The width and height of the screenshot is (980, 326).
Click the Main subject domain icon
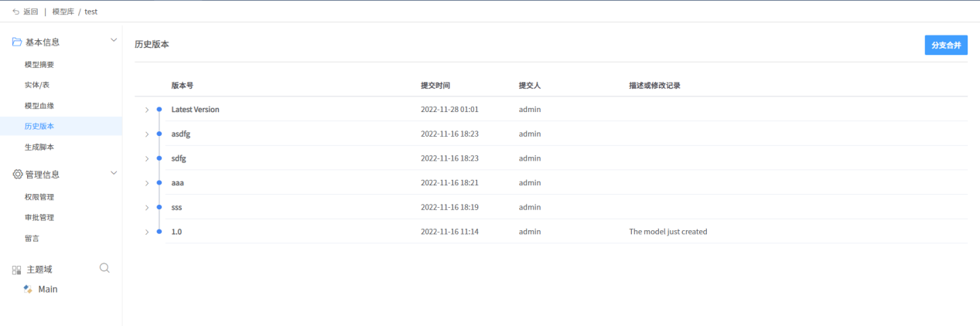click(x=28, y=289)
